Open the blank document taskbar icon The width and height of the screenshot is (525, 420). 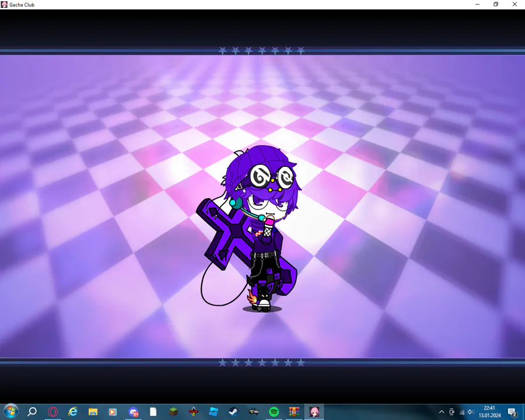coord(153,412)
